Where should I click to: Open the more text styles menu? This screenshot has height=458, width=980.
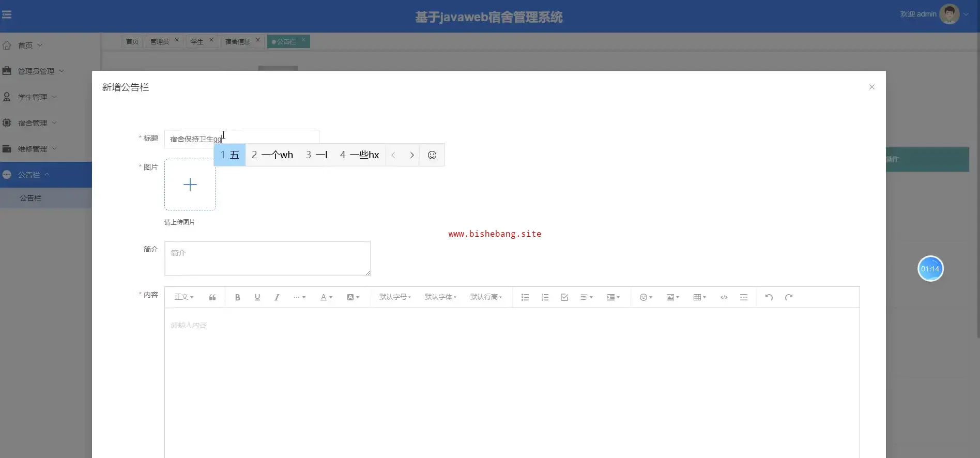click(x=299, y=297)
